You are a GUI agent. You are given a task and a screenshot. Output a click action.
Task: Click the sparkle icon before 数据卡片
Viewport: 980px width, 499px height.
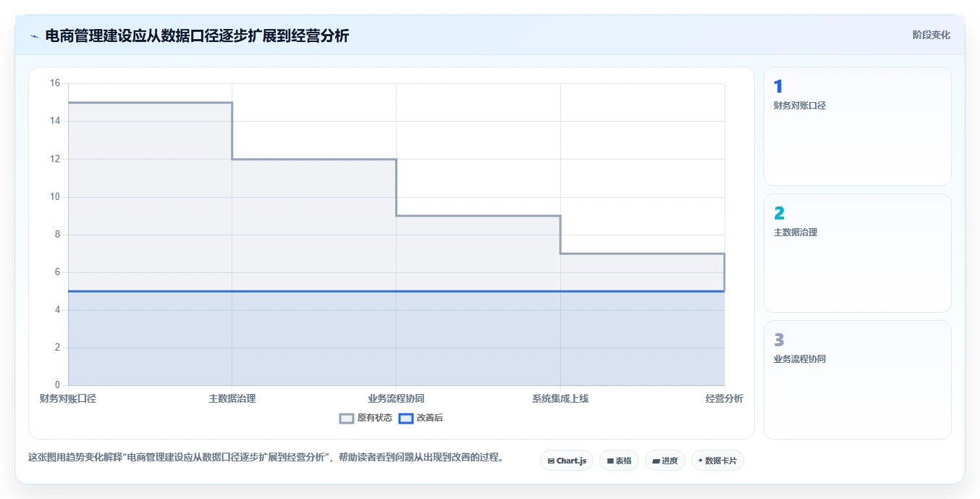[x=701, y=461]
